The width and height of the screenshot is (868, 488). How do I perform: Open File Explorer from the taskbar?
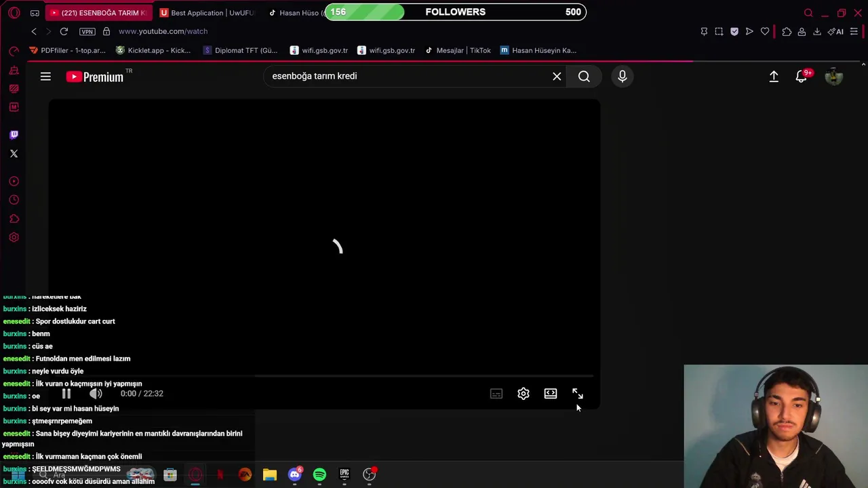tap(270, 474)
